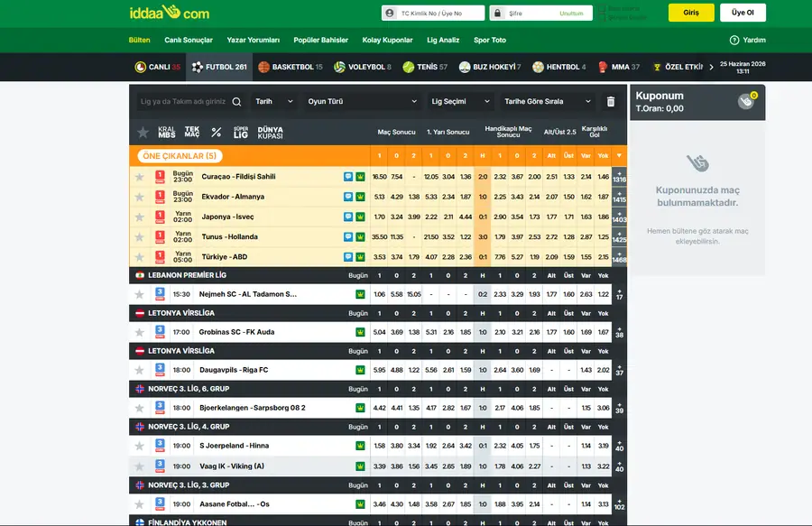Click the Üye Ol signup button
This screenshot has height=526, width=812.
[743, 13]
